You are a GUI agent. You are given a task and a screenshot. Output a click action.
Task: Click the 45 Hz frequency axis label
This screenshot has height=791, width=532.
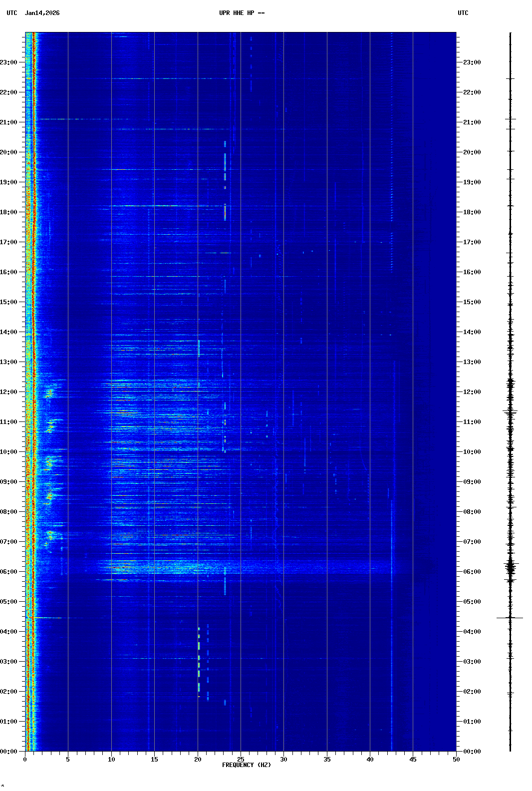(x=413, y=759)
